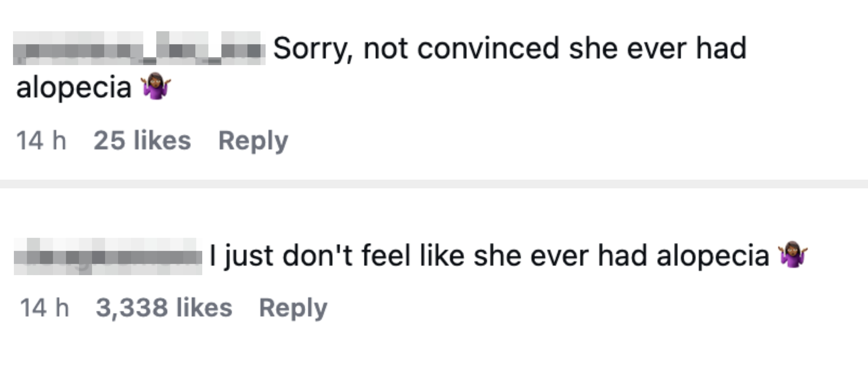Reply to the comment with 3,338 likes
This screenshot has width=868, height=368.
pos(293,308)
